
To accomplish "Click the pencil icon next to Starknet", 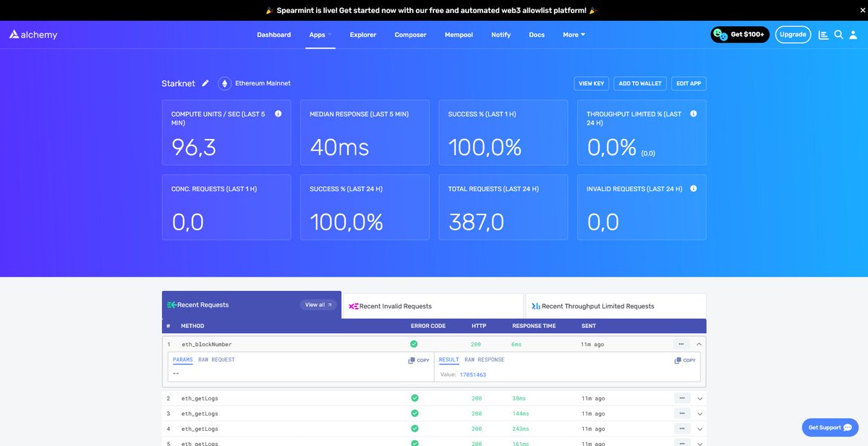I will [x=205, y=83].
